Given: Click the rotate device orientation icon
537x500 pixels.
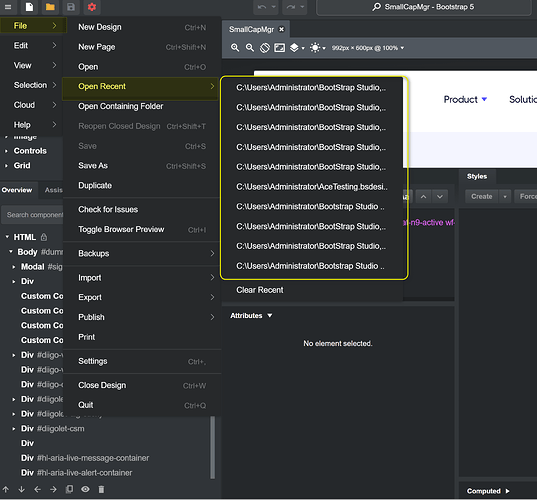Looking at the screenshot, I should 265,48.
